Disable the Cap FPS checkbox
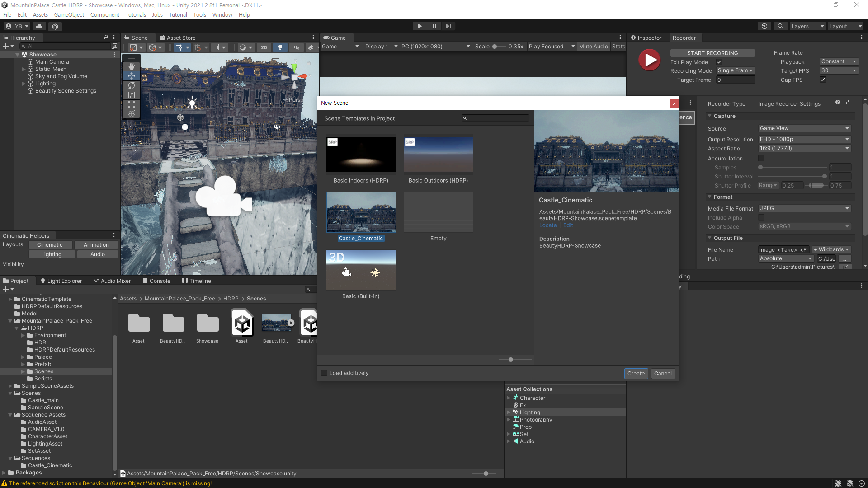Image resolution: width=868 pixels, height=488 pixels. pos(822,80)
